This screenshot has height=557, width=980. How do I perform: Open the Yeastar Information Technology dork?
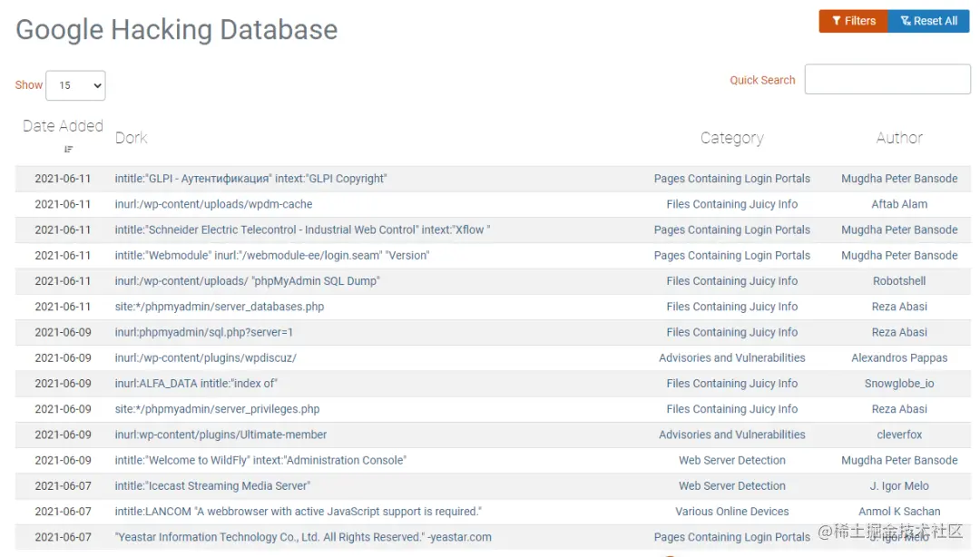(303, 537)
